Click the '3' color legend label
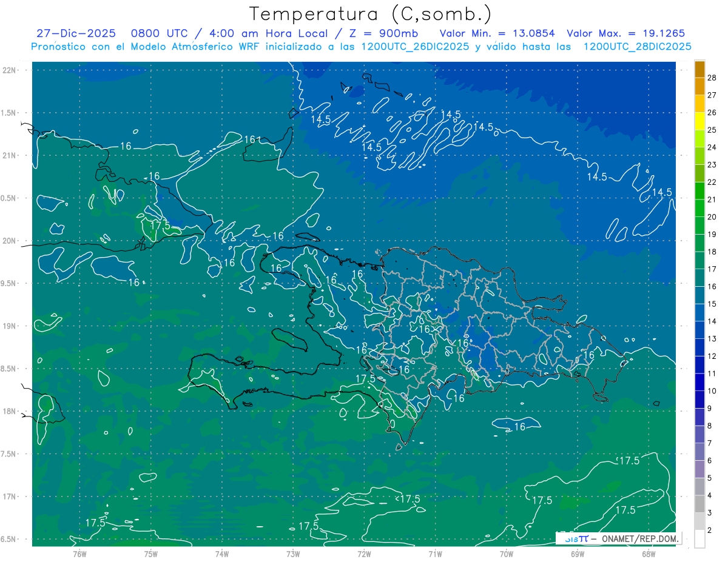This screenshot has width=728, height=562. (x=710, y=513)
